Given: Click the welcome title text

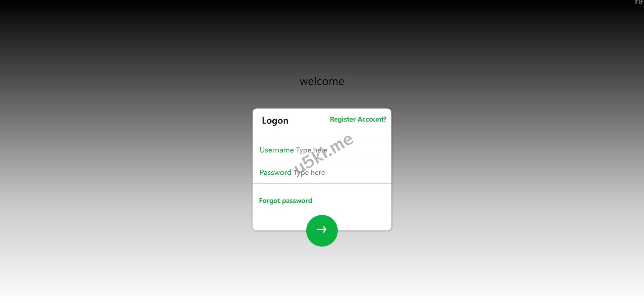Looking at the screenshot, I should [x=322, y=81].
